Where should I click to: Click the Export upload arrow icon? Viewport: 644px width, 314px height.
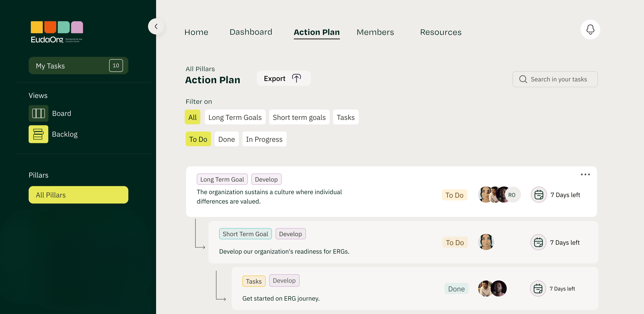coord(296,78)
